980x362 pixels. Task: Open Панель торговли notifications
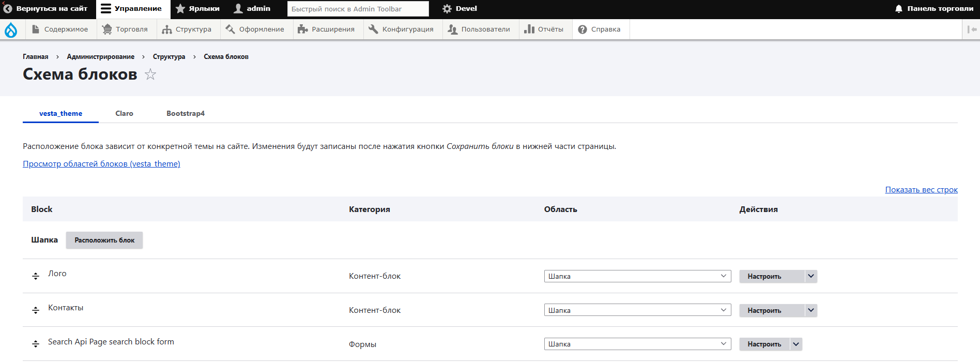pos(934,9)
